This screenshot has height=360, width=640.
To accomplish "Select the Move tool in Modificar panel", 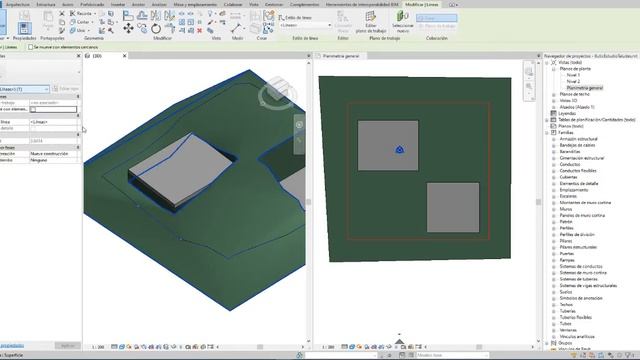I will point(128,28).
